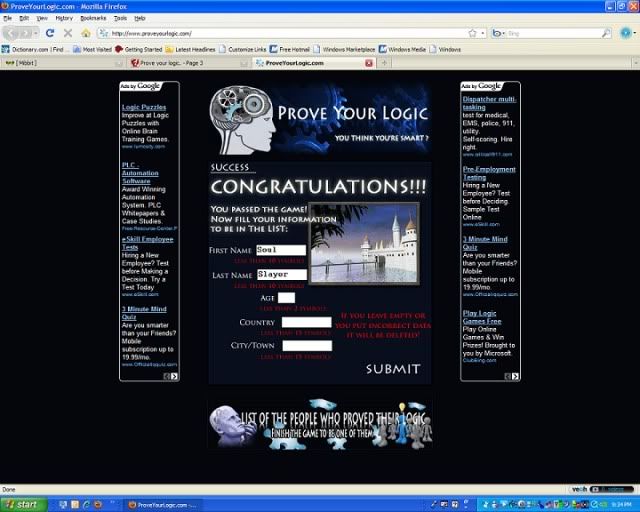This screenshot has height=512, width=640.
Task: Click the Stop loading X icon
Action: tap(68, 33)
